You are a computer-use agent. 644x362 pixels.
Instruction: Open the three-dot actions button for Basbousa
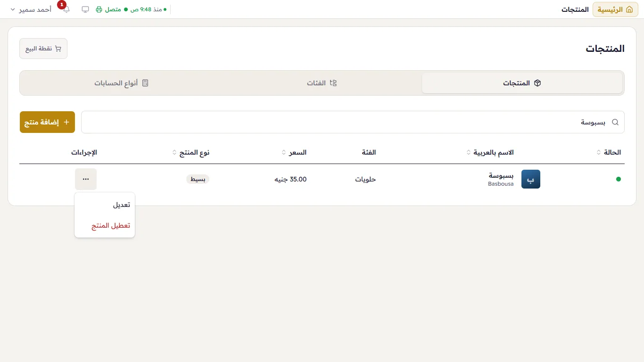(85, 179)
